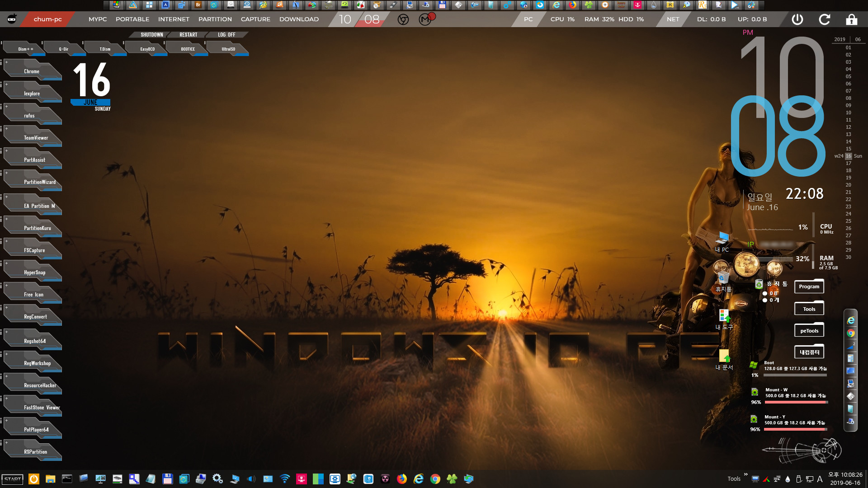Expand the plus on the Chrome tile
Image resolution: width=868 pixels, height=488 pixels.
tap(6, 62)
